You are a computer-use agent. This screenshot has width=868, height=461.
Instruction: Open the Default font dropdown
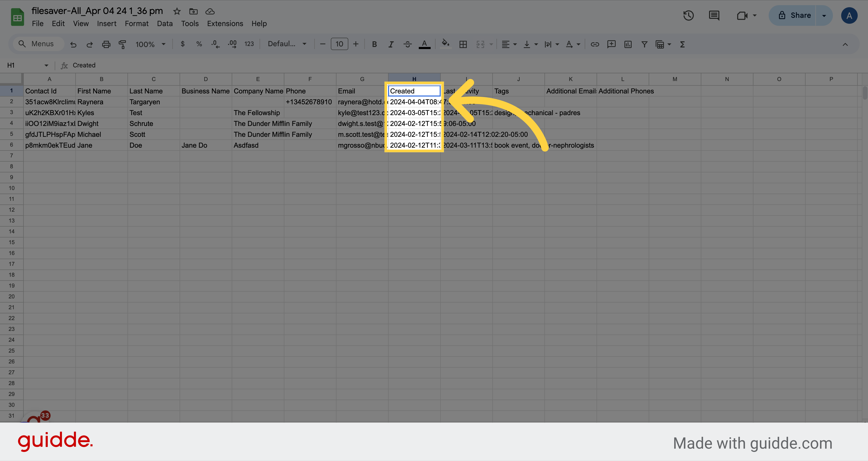point(287,44)
